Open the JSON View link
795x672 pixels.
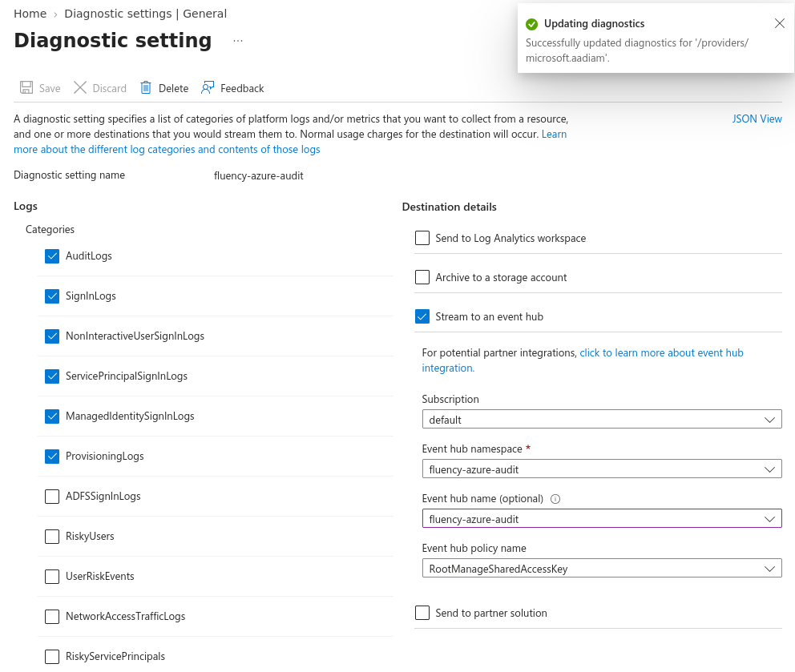click(757, 119)
